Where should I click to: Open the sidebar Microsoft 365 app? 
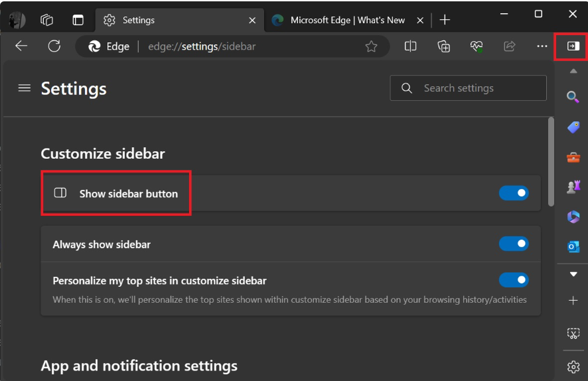(x=573, y=217)
